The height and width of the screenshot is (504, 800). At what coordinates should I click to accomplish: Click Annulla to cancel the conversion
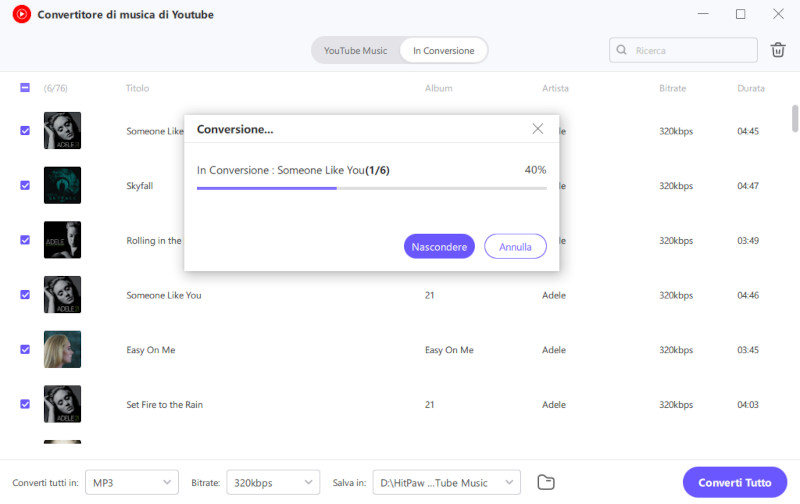pos(515,246)
